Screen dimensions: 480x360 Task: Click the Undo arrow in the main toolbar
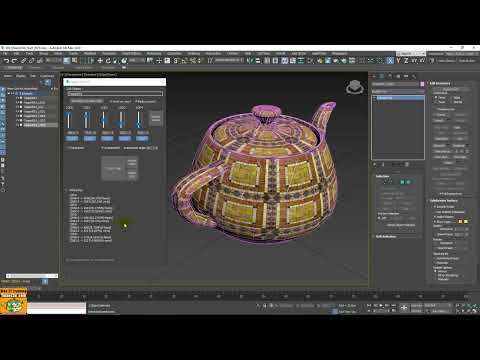coord(6,61)
